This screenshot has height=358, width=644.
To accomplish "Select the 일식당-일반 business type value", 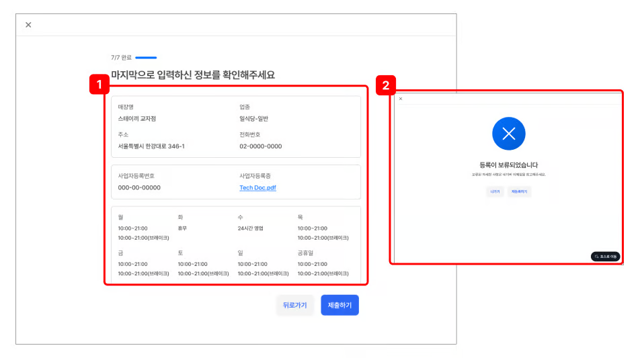I will (253, 119).
